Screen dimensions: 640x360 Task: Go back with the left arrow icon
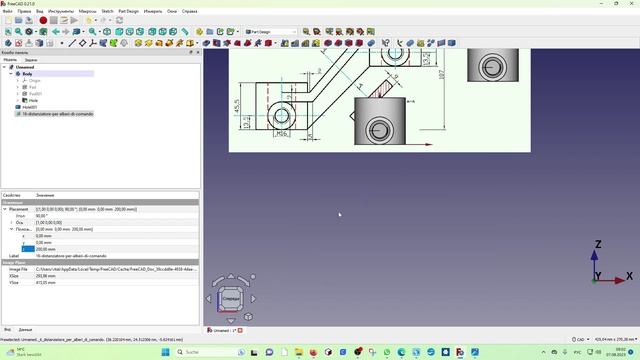pos(56,32)
